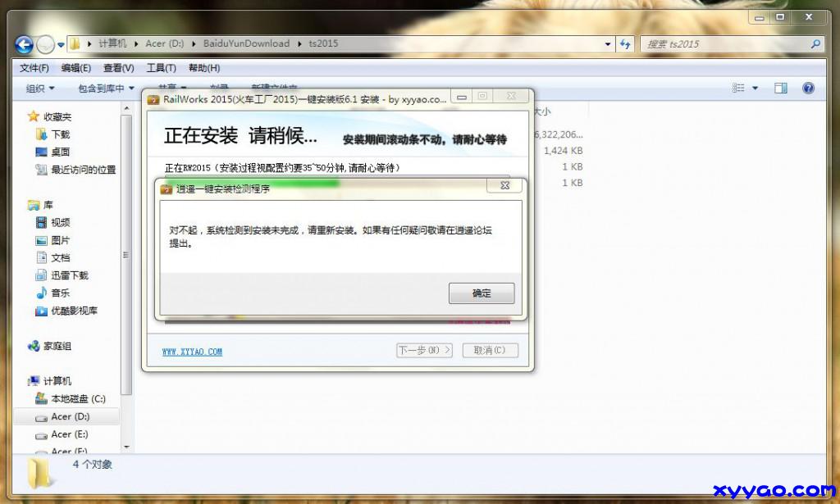840x504 pixels.
Task: Open the 文件(F) menu
Action: 34,68
